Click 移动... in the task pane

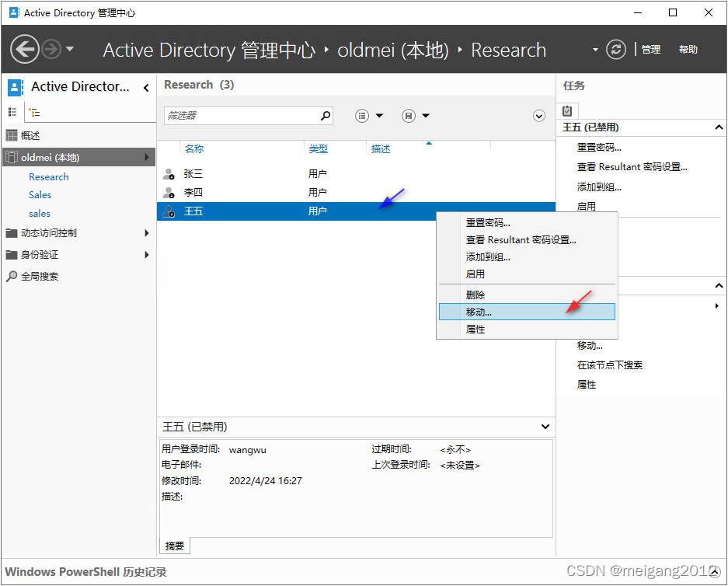pyautogui.click(x=590, y=346)
